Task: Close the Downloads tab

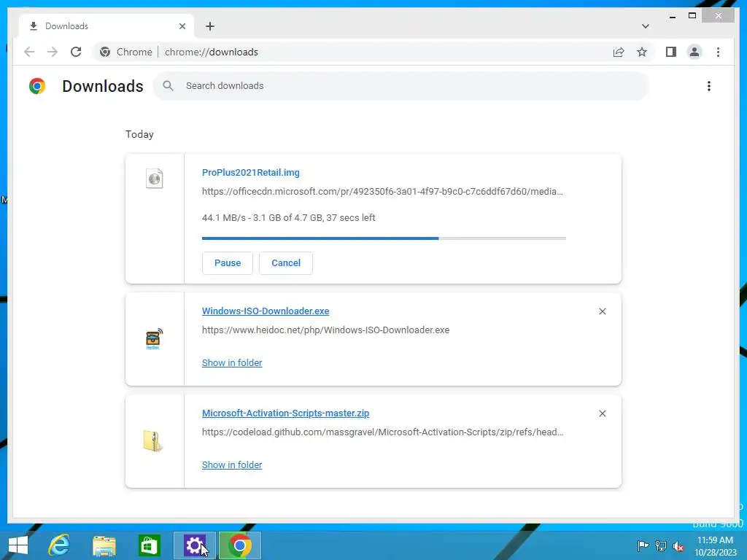Action: point(182,26)
